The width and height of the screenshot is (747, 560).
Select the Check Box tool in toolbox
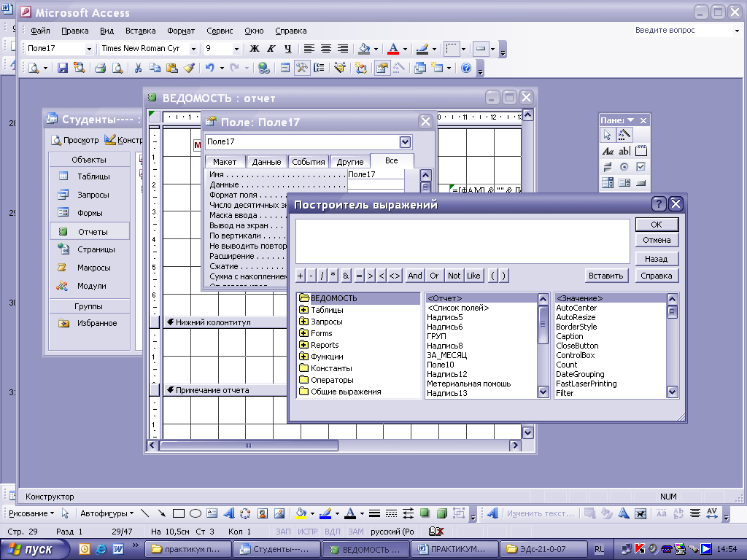pos(641,167)
